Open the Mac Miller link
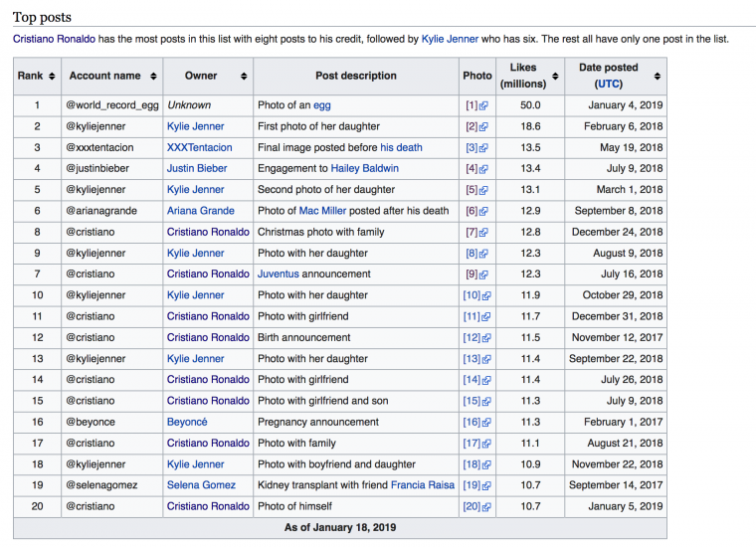The height and width of the screenshot is (547, 756). tap(322, 211)
